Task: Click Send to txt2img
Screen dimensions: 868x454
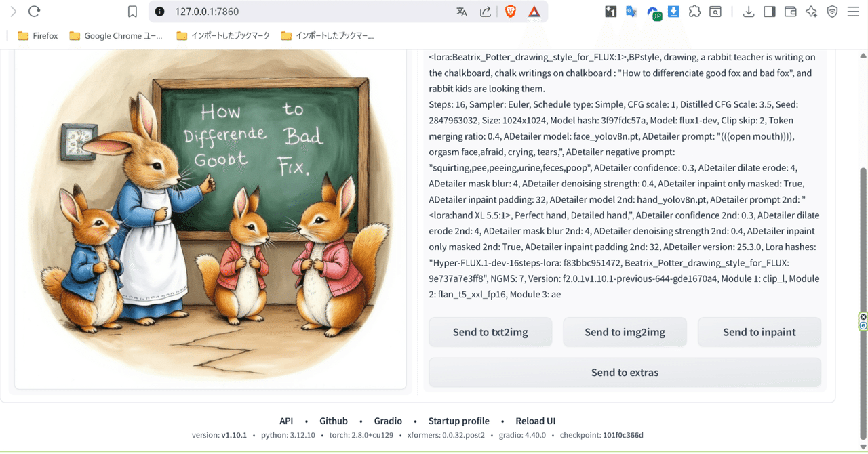Action: [x=490, y=331]
